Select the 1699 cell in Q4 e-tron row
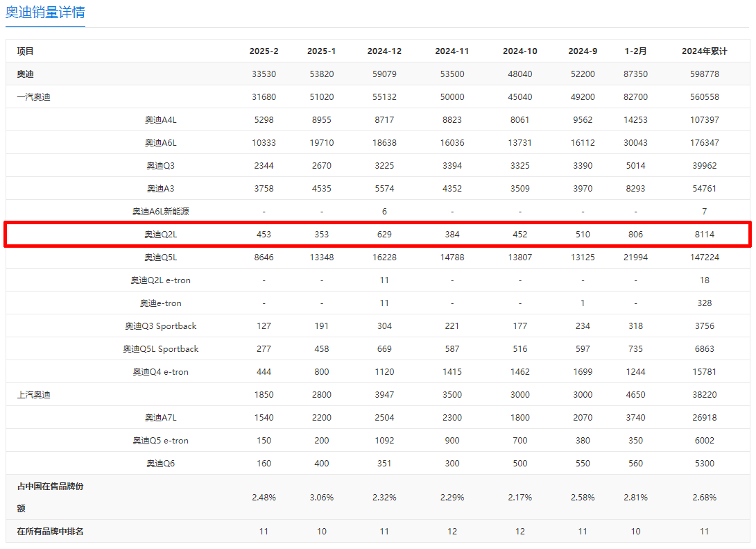 coord(583,372)
